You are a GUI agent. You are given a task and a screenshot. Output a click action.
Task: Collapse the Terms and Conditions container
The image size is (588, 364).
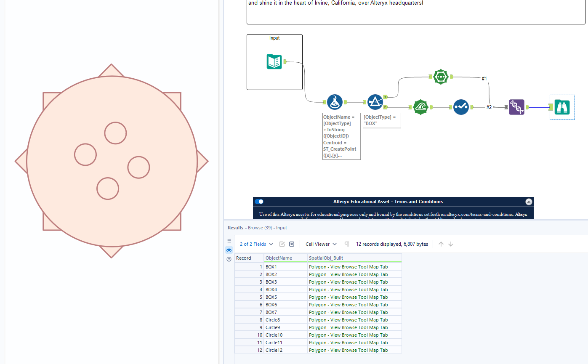[x=528, y=202]
